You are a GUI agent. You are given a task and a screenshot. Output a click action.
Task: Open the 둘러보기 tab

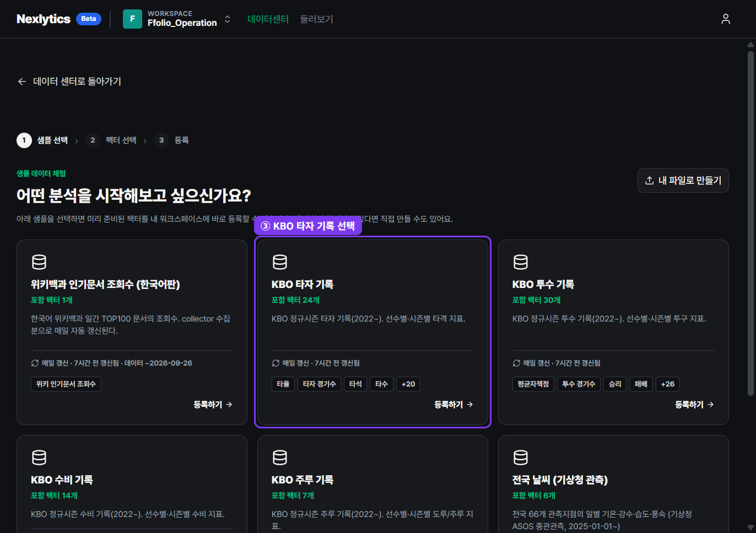(x=316, y=19)
